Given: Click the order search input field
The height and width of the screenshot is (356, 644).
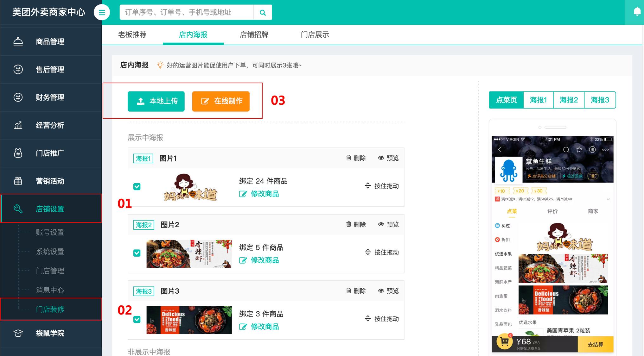Looking at the screenshot, I should (x=187, y=12).
